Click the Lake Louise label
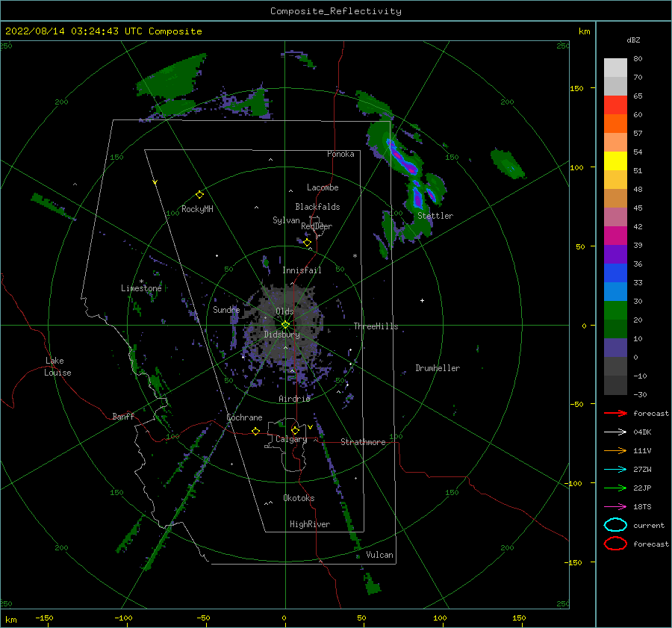The height and width of the screenshot is (628, 672). [x=57, y=367]
